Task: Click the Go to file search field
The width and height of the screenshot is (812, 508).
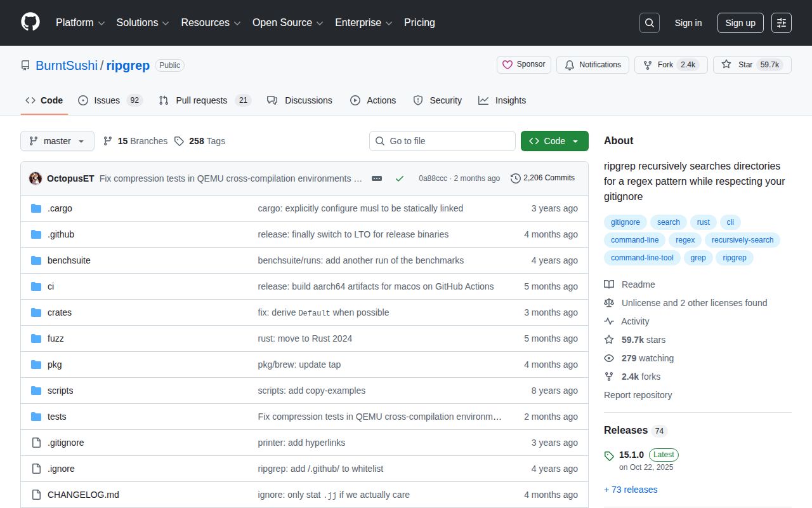Action: [x=442, y=141]
